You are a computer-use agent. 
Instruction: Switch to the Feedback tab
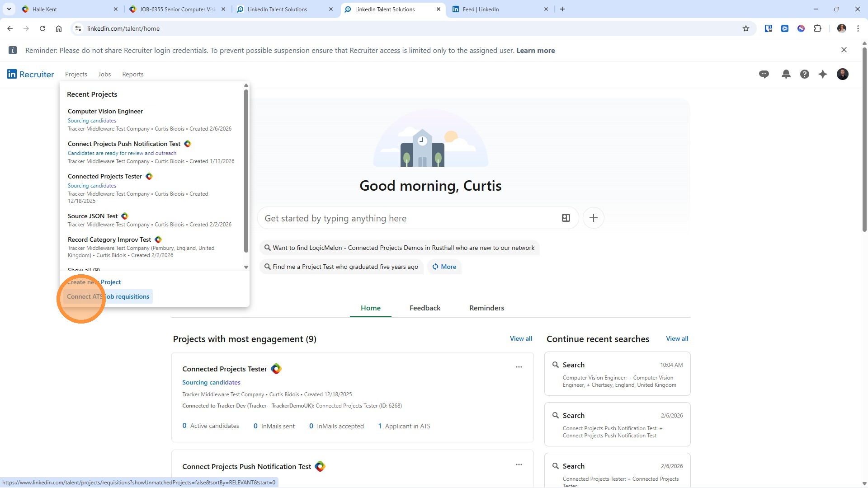coord(425,308)
